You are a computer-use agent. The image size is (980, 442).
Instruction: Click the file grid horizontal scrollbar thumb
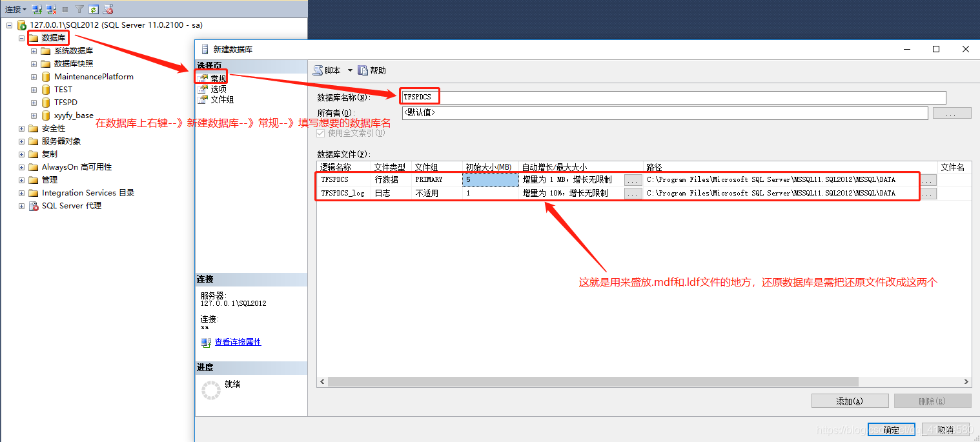pyautogui.click(x=593, y=382)
